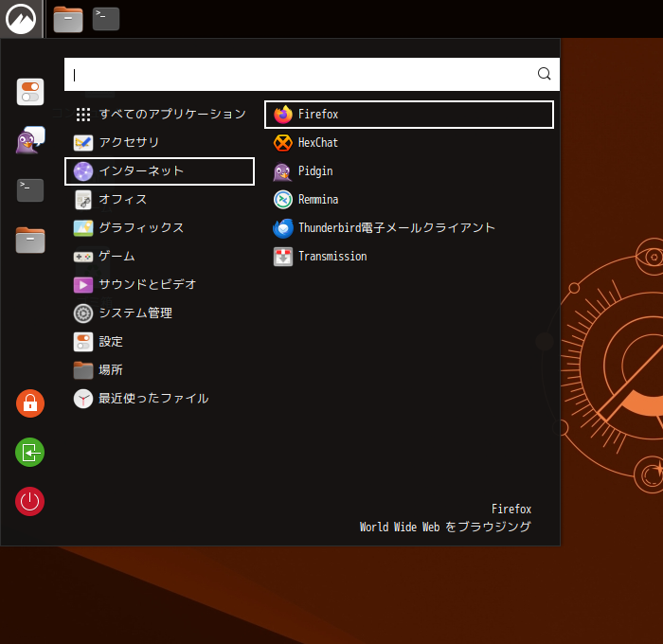Launch Thunderbird電子メールクライアント
The image size is (663, 644).
point(409,227)
